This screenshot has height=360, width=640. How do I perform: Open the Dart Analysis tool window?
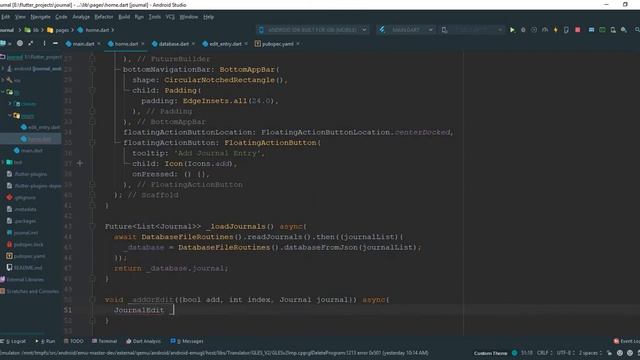[x=143, y=341]
